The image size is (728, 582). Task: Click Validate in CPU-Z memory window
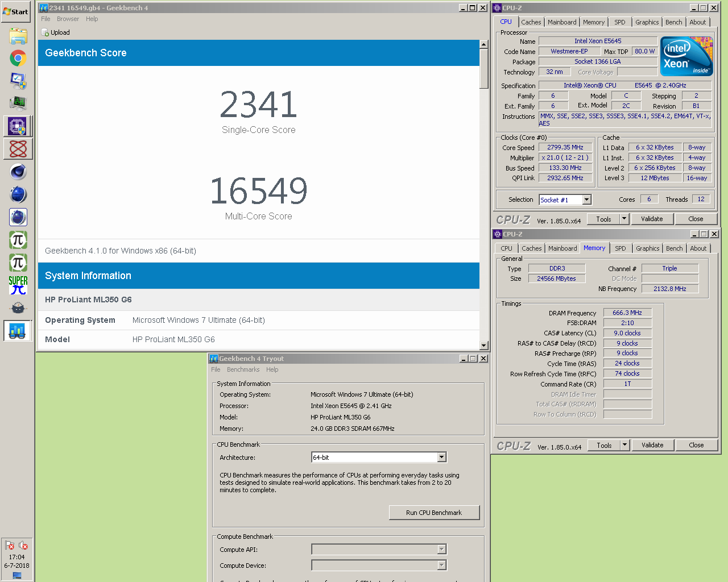coord(652,445)
